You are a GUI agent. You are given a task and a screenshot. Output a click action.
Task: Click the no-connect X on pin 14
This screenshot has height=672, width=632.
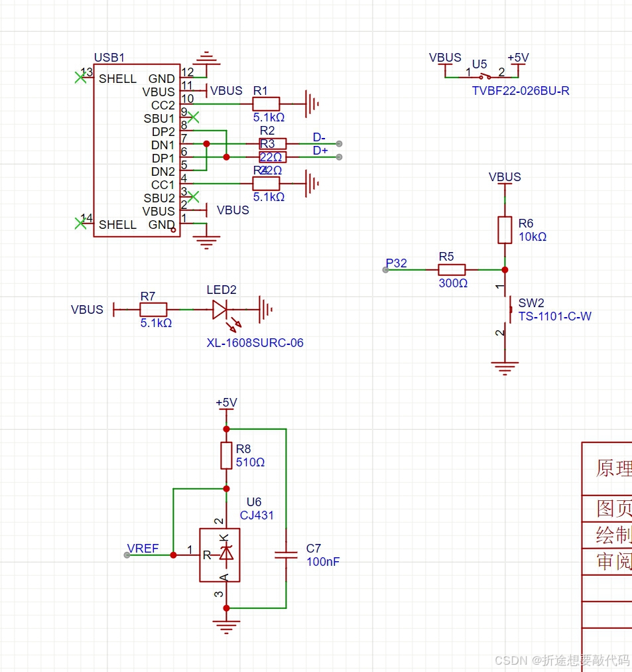tap(80, 224)
